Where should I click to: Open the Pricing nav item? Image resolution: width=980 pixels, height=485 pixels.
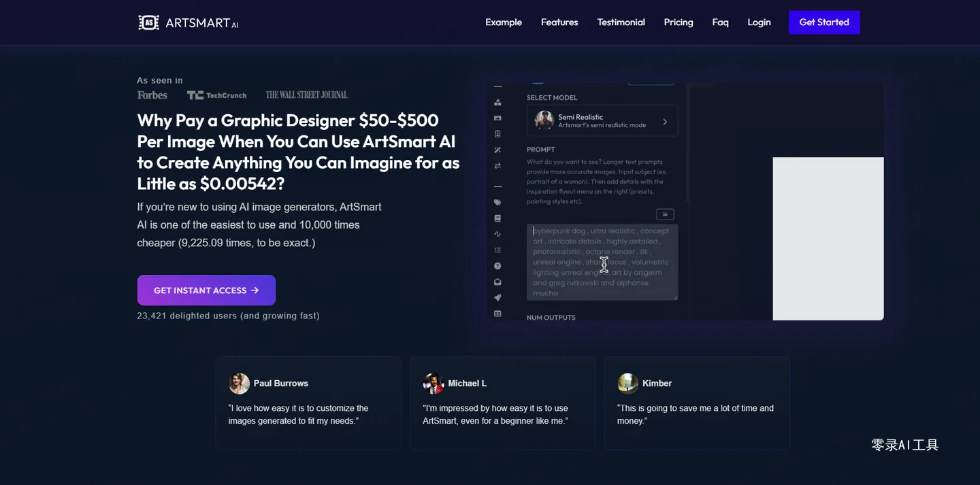tap(679, 22)
